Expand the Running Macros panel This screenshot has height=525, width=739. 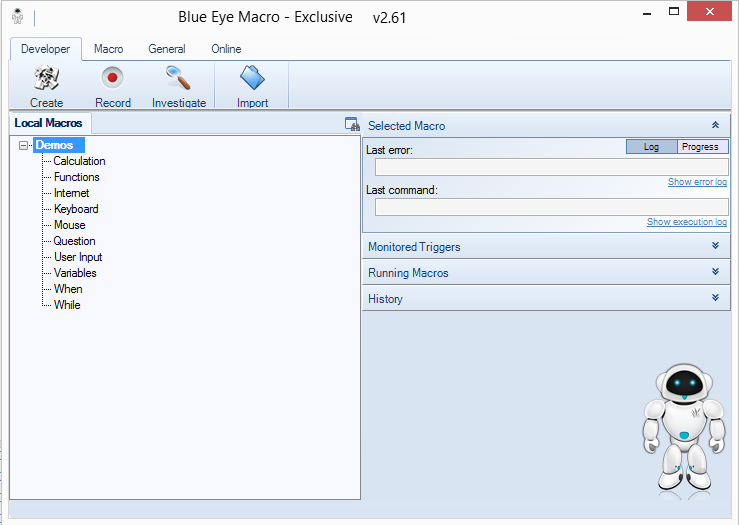[715, 271]
